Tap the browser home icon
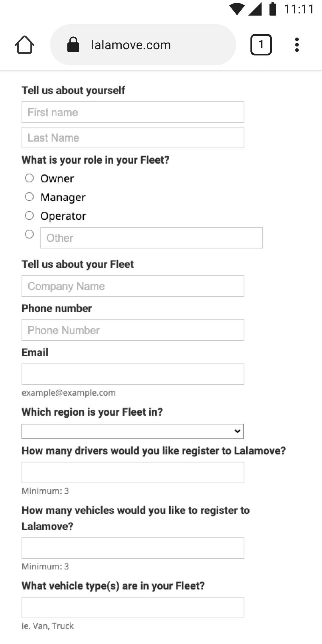This screenshot has height=644, width=322. pos(24,45)
